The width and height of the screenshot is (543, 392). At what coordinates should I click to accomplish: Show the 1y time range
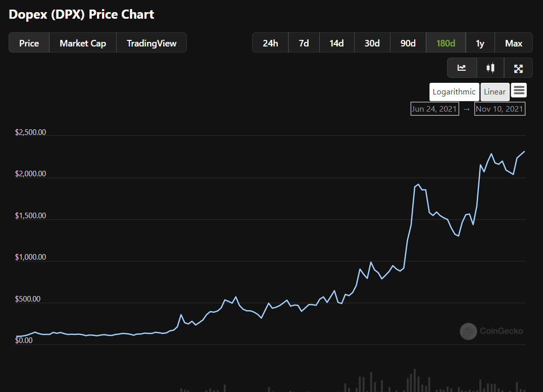(480, 43)
